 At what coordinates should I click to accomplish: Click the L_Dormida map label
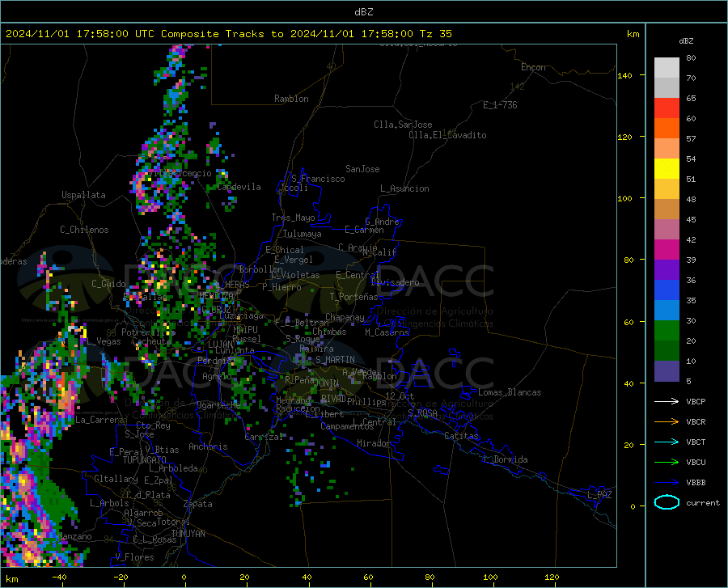(505, 459)
